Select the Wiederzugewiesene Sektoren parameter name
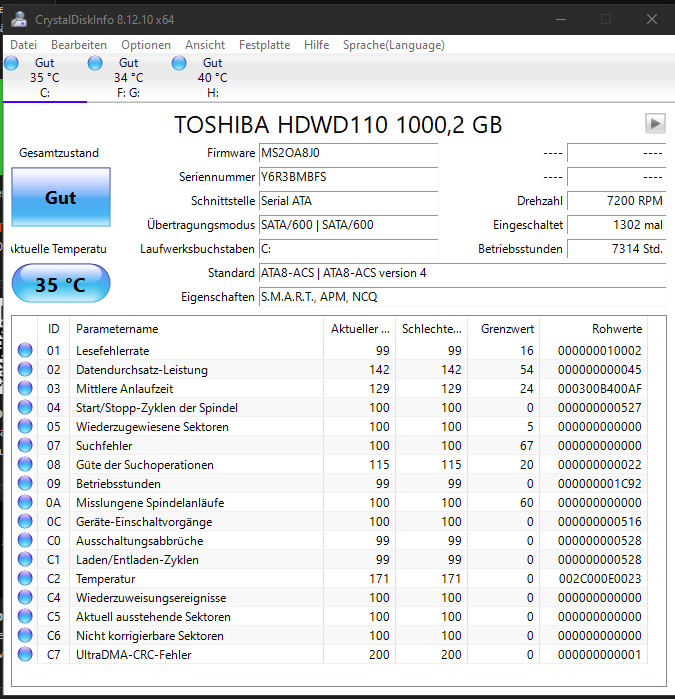The height and width of the screenshot is (699, 675). [152, 427]
